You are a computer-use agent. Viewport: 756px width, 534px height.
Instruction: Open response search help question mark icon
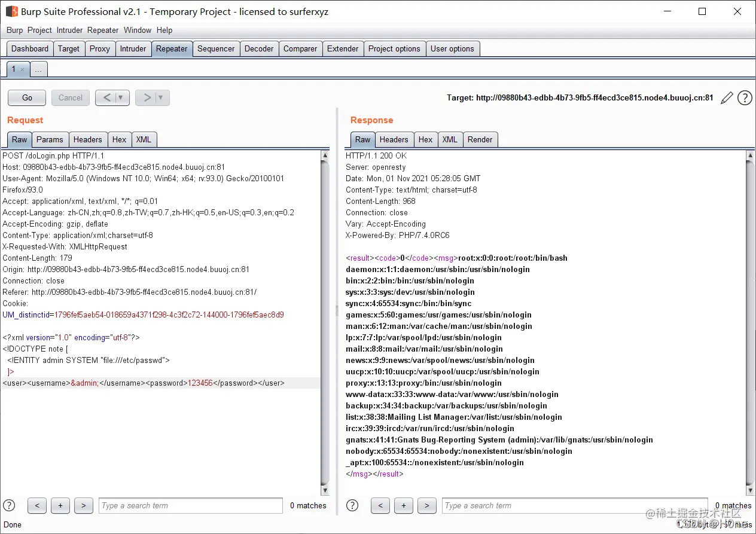(x=352, y=505)
